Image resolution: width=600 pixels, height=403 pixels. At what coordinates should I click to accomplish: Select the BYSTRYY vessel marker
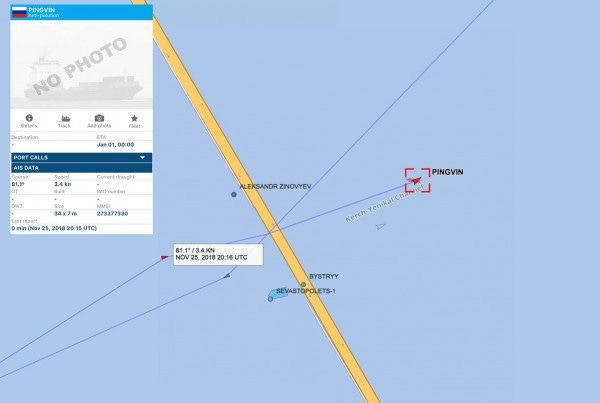303,284
